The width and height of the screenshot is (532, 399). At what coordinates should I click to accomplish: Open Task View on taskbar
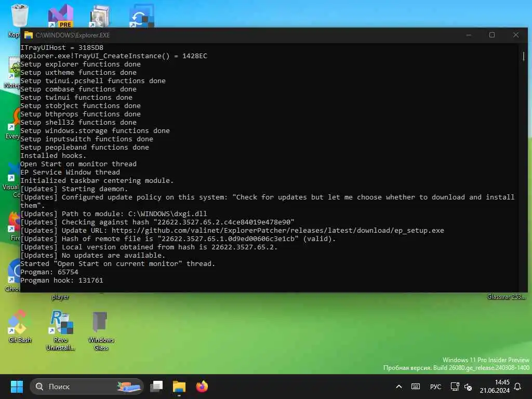156,387
